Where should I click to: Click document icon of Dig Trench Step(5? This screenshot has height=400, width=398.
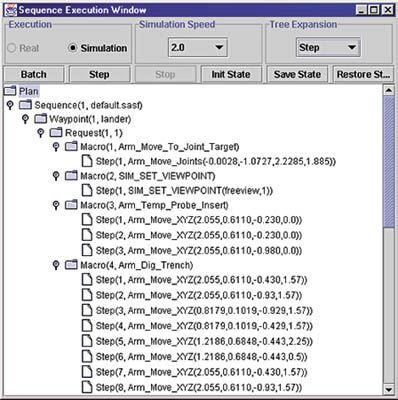(x=87, y=341)
